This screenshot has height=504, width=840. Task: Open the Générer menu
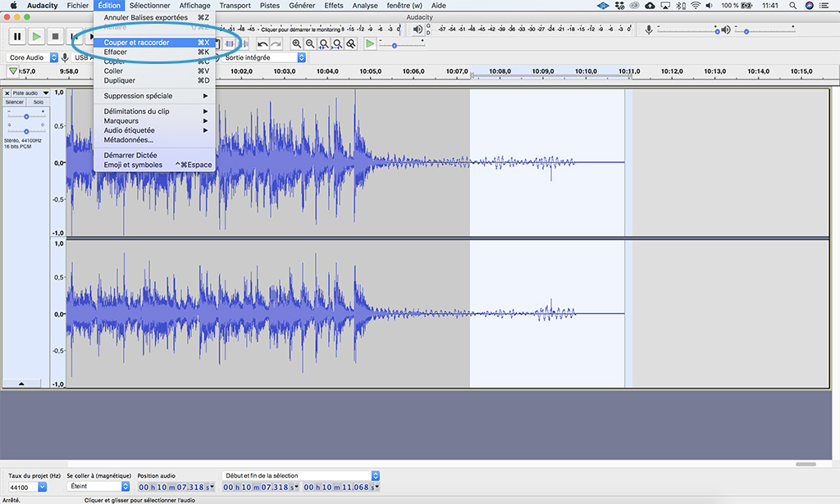(302, 6)
